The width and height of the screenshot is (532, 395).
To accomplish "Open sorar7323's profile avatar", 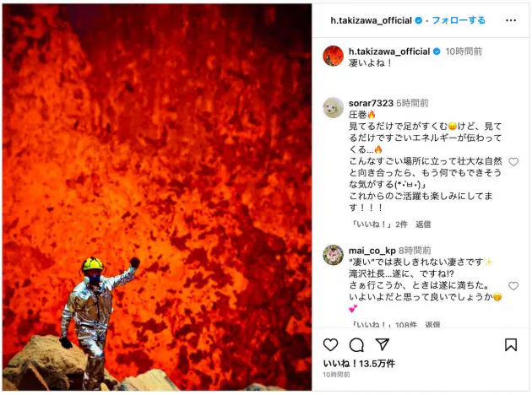I will (x=334, y=108).
